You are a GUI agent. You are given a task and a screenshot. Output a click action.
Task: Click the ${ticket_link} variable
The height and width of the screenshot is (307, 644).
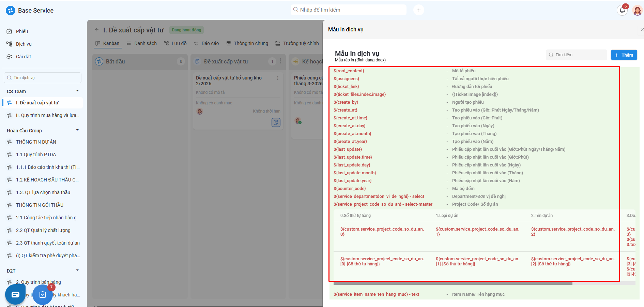click(x=346, y=87)
